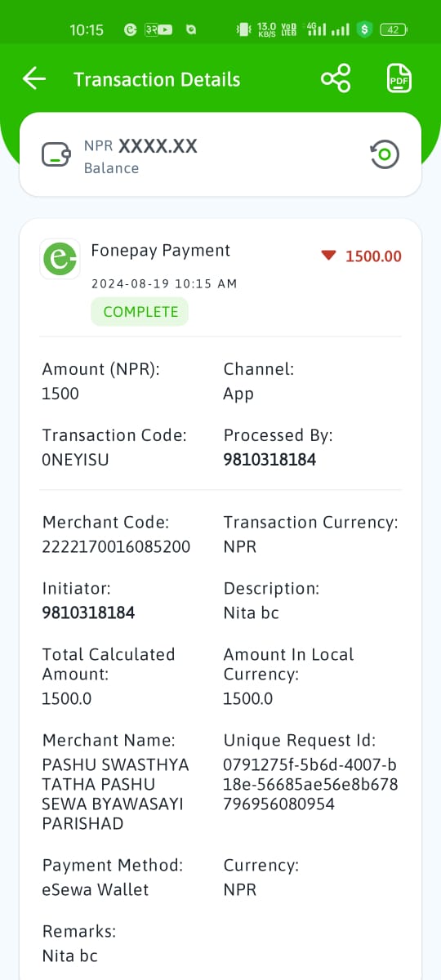Download the transaction as PDF
Image resolution: width=441 pixels, height=980 pixels.
click(x=399, y=79)
